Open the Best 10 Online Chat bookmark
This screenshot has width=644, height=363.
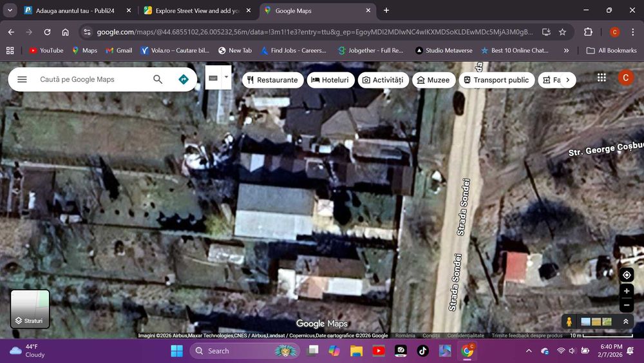pyautogui.click(x=515, y=50)
